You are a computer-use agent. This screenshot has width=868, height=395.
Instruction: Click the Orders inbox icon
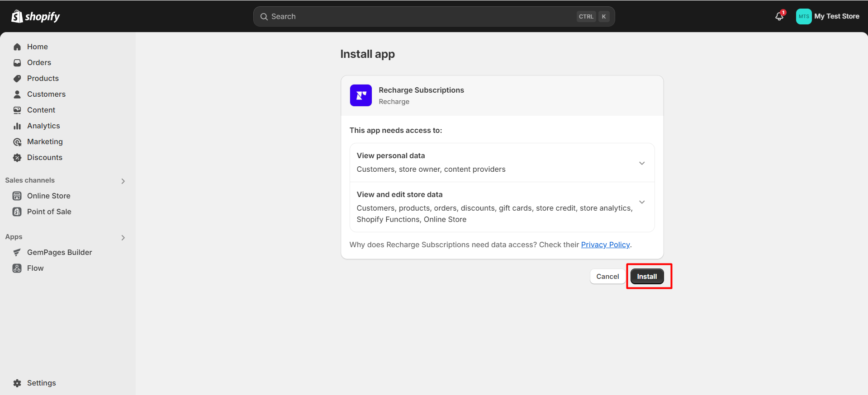point(17,62)
